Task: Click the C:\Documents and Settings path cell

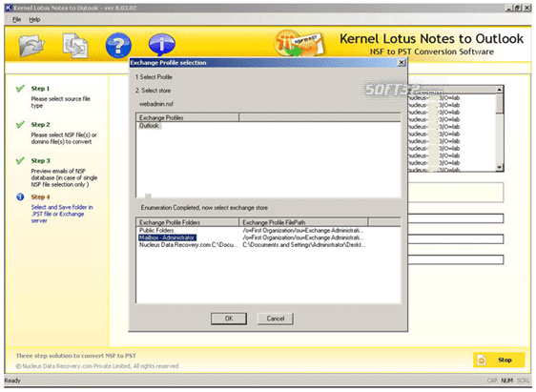Action: click(x=304, y=245)
